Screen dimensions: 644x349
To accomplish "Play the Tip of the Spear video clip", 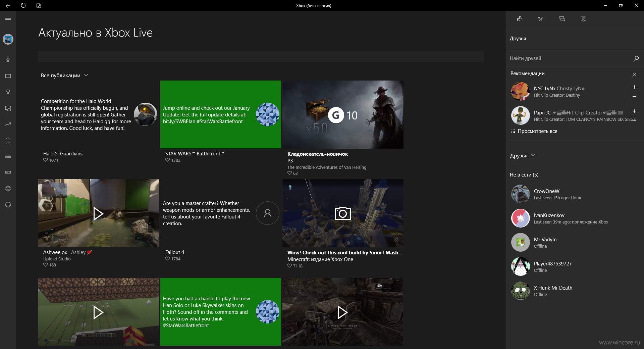I will [342, 312].
